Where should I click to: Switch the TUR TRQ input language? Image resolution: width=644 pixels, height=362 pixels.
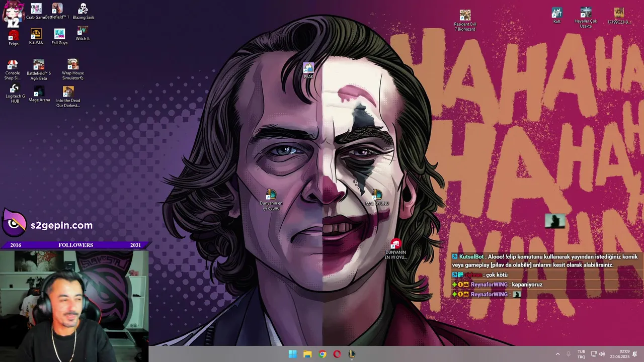click(x=581, y=354)
